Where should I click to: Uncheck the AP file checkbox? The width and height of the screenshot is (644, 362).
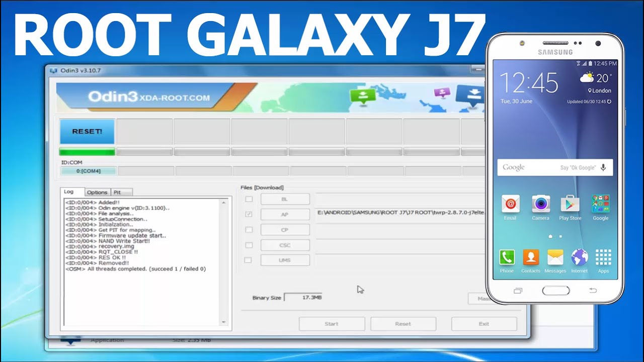[x=248, y=214]
